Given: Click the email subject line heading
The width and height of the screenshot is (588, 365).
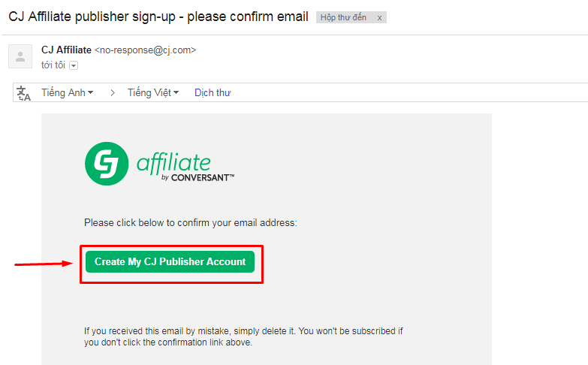Looking at the screenshot, I should (x=158, y=17).
